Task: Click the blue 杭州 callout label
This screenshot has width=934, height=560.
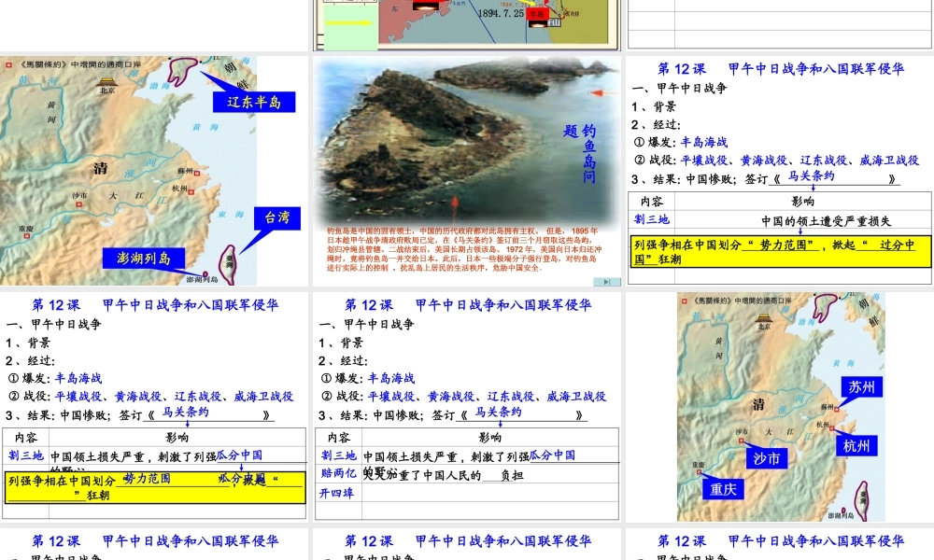Action: pos(856,446)
